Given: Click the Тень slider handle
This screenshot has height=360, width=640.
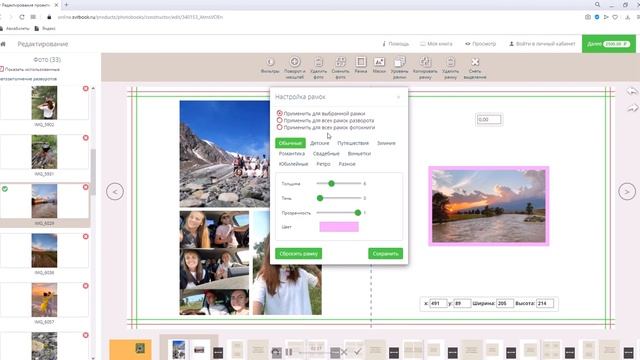Looking at the screenshot, I should tap(320, 198).
